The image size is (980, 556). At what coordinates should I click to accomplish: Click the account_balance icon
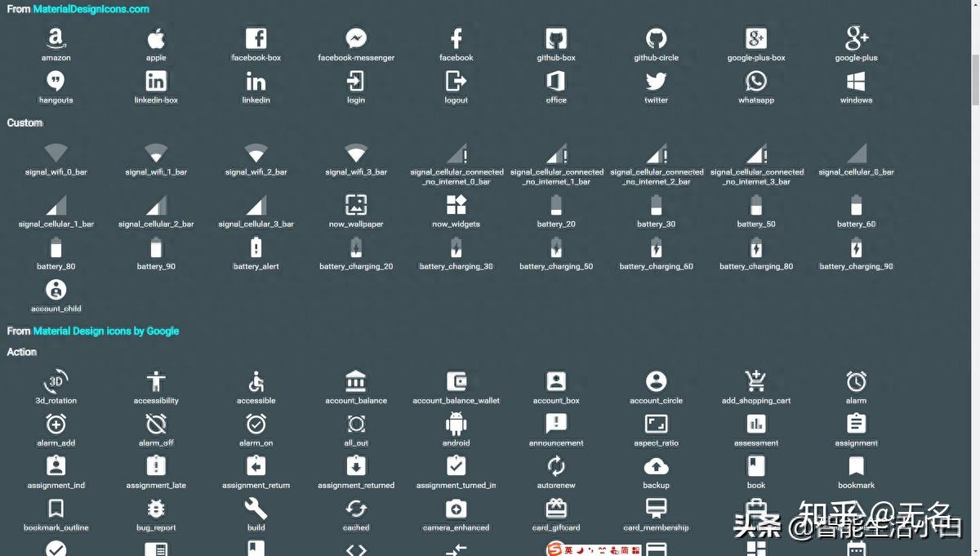pyautogui.click(x=356, y=381)
